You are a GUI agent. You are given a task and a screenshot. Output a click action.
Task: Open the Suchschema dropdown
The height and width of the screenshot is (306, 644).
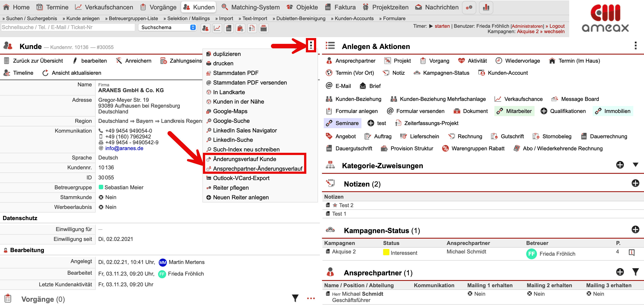pyautogui.click(x=167, y=28)
